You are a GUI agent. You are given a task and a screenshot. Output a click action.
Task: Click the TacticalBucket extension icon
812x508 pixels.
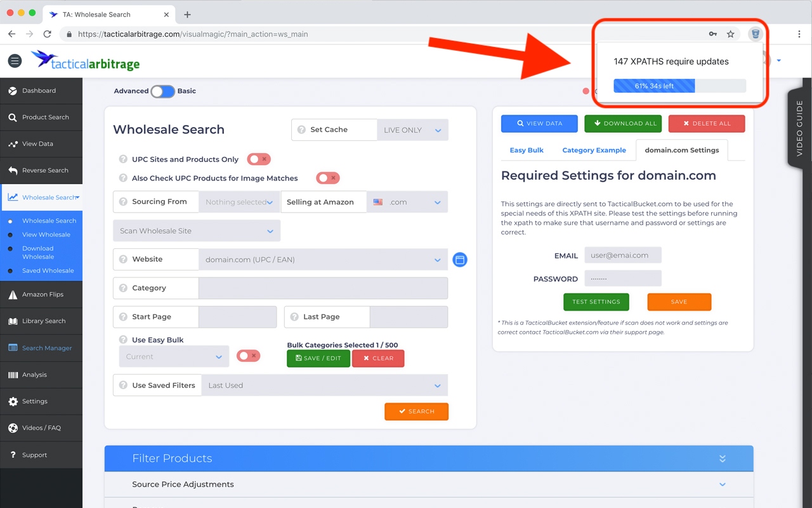pyautogui.click(x=755, y=34)
